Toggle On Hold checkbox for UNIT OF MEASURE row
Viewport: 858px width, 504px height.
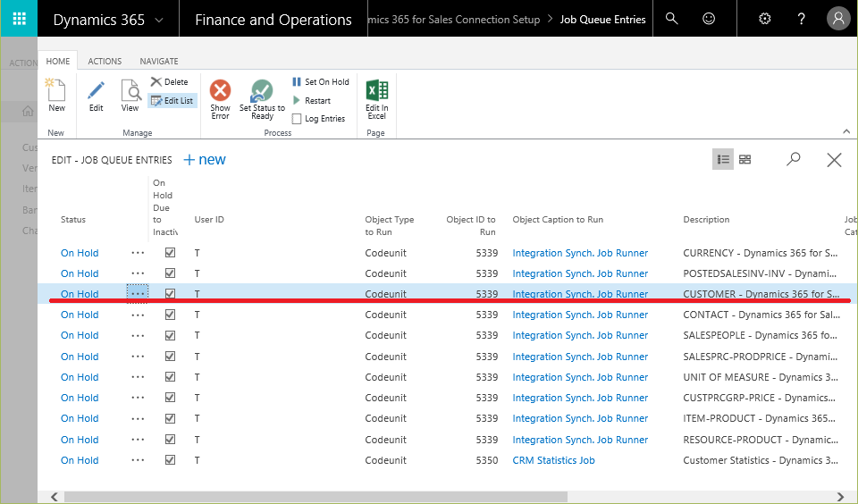coord(170,377)
